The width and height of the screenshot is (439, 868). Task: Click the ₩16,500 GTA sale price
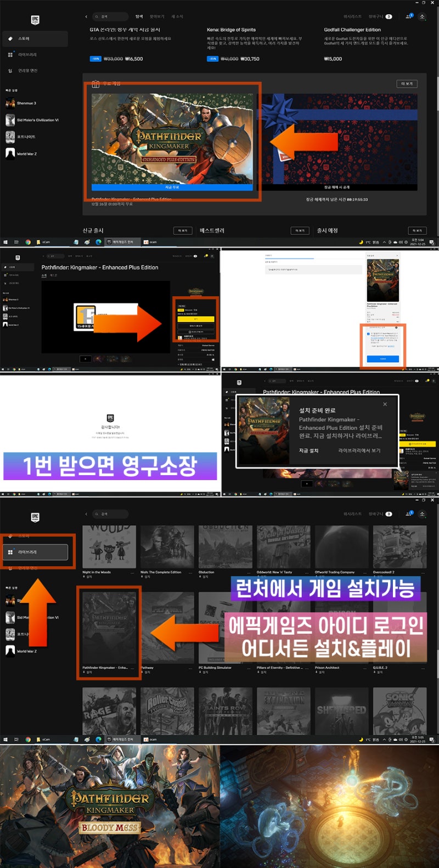click(x=134, y=59)
